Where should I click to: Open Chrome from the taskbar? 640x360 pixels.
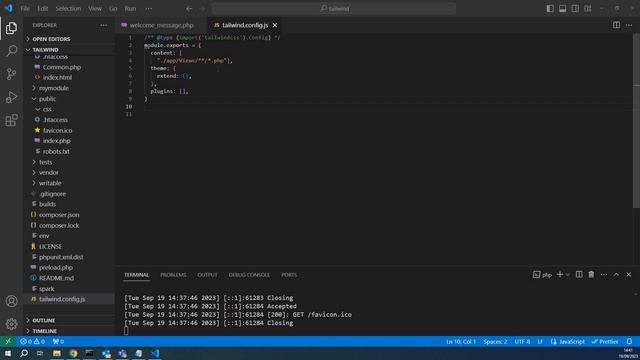(x=73, y=353)
